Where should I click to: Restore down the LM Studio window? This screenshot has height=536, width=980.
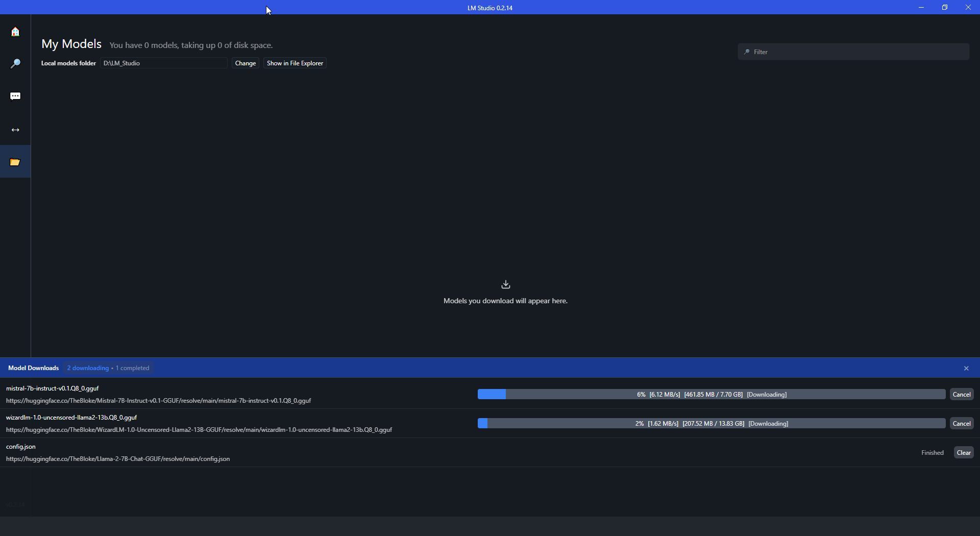pos(945,7)
